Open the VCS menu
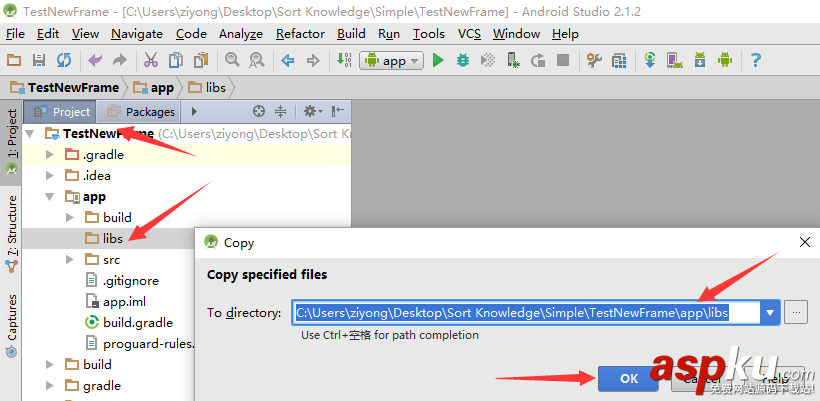This screenshot has height=401, width=820. point(469,34)
